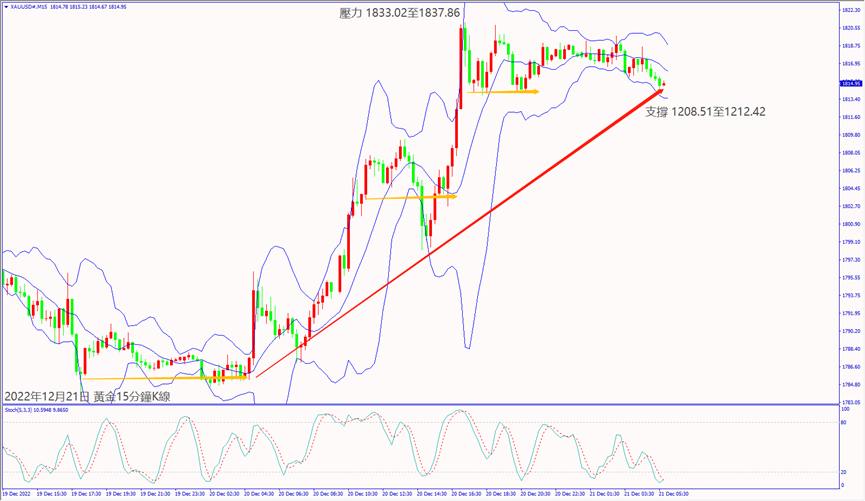
Task: Click the latest red candle at chart's right edge
Action: [661, 82]
